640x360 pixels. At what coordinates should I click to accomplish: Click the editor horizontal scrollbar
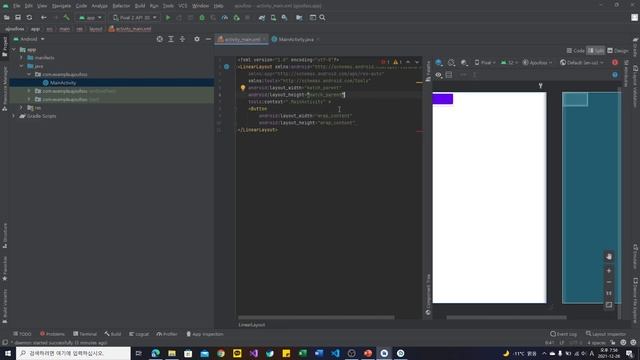pyautogui.click(x=316, y=317)
